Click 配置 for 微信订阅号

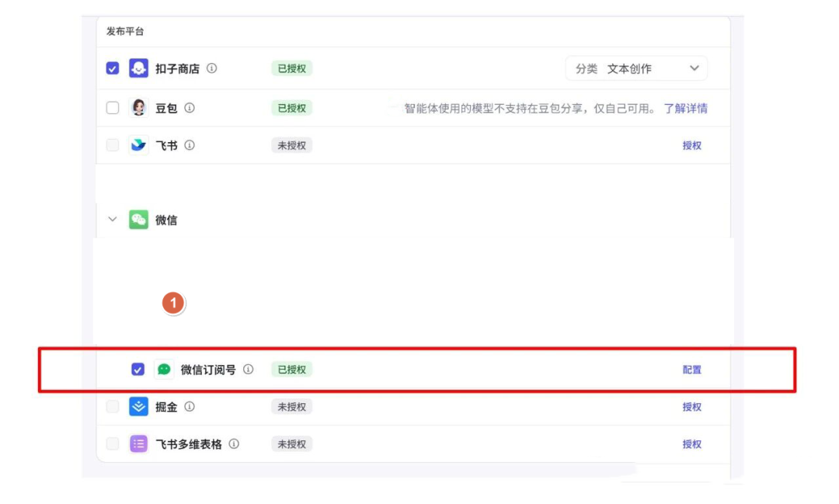(691, 370)
